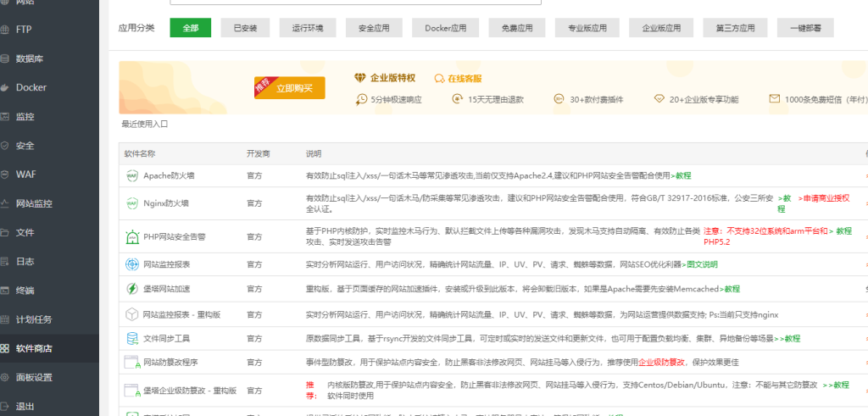Switch to the Docker应用 category tab
Viewport: 868px width, 416px height.
pos(446,28)
